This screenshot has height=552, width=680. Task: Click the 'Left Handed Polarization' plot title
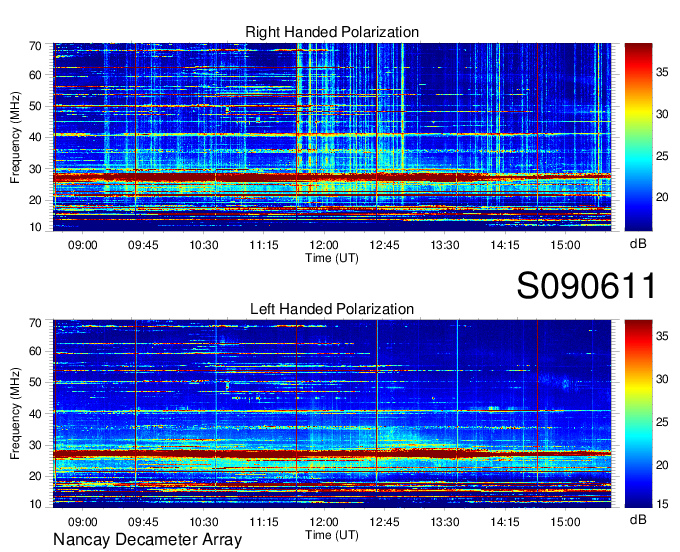point(332,309)
